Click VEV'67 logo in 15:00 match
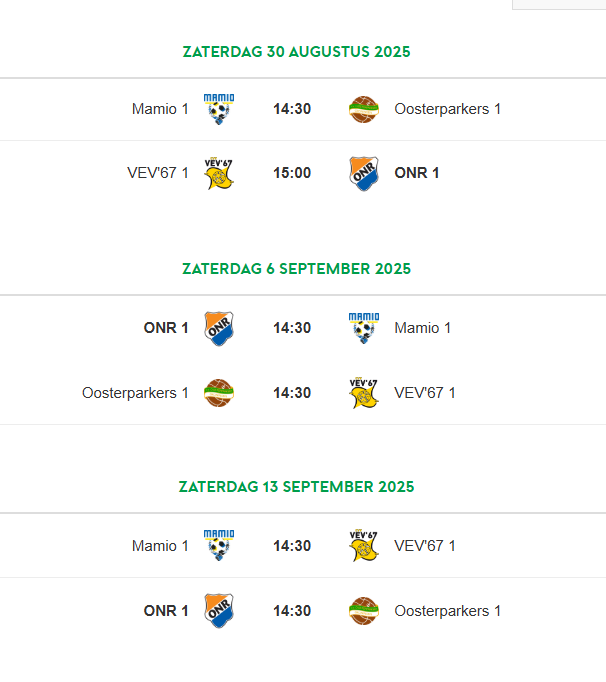This screenshot has height=682, width=606. pyautogui.click(x=219, y=173)
